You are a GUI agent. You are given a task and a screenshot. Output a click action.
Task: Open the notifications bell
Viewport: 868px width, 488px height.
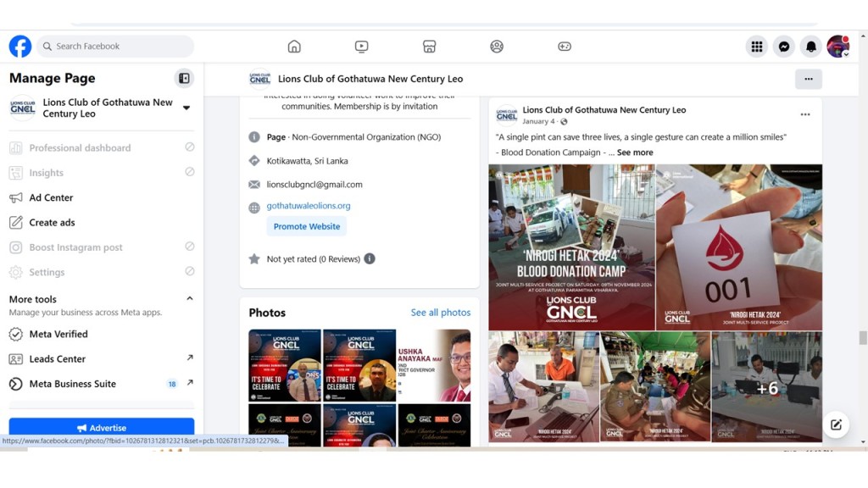point(811,47)
